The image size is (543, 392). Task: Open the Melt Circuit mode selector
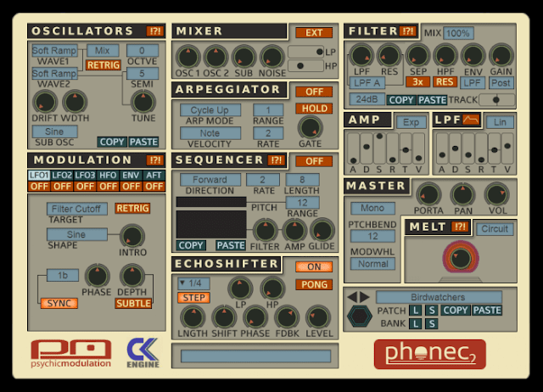pyautogui.click(x=495, y=229)
